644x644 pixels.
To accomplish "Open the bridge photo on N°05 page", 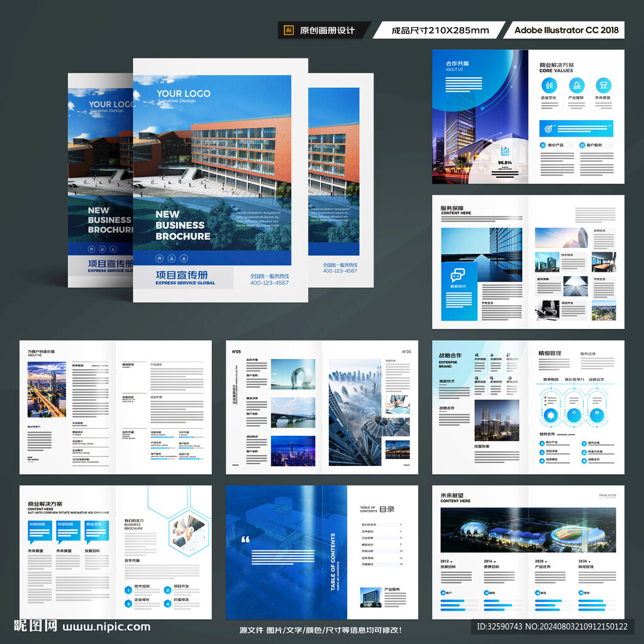I will [x=293, y=413].
